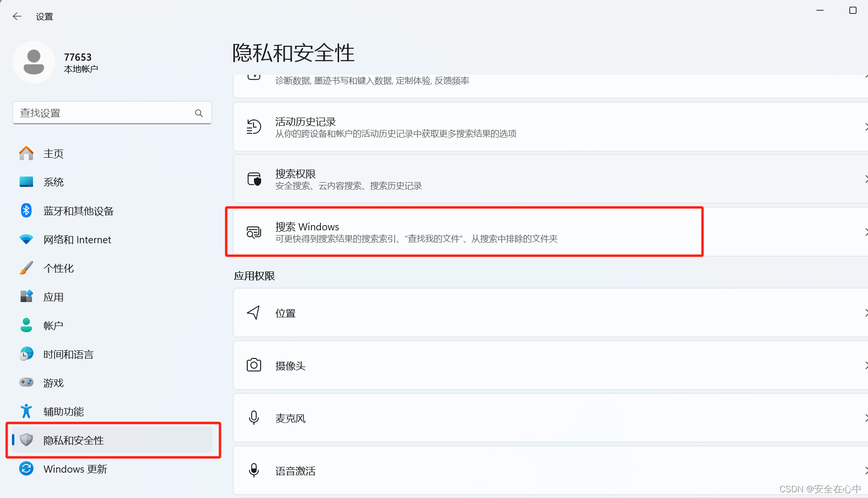Open 时间和语言 category
This screenshot has height=498, width=868.
[112, 354]
